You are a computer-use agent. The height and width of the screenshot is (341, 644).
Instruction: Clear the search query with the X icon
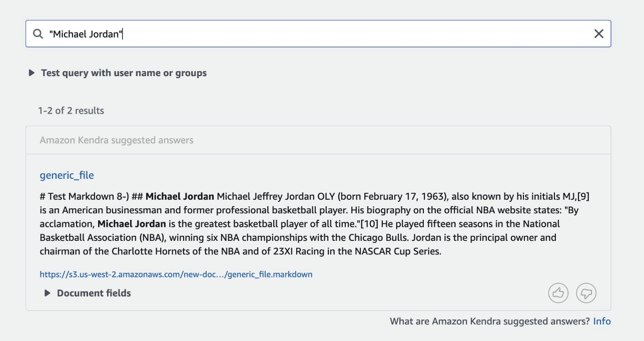(598, 34)
